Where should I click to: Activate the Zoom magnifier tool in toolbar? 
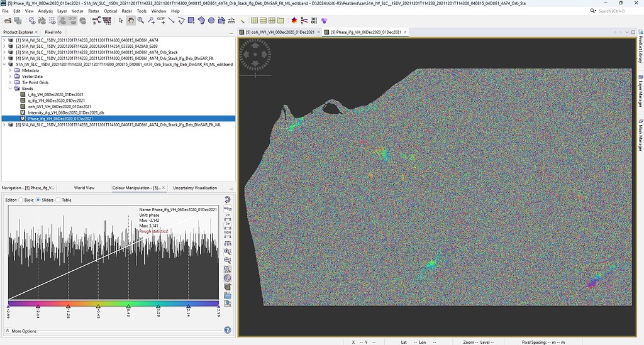(141, 21)
